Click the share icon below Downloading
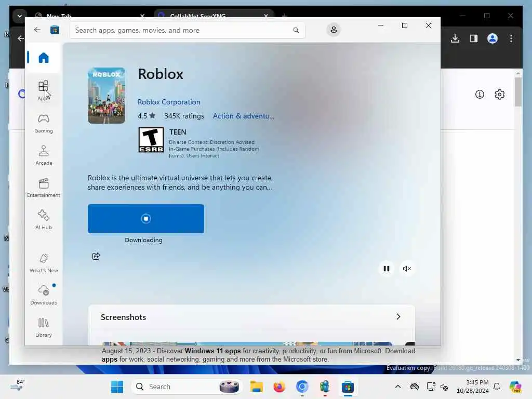 coord(96,256)
